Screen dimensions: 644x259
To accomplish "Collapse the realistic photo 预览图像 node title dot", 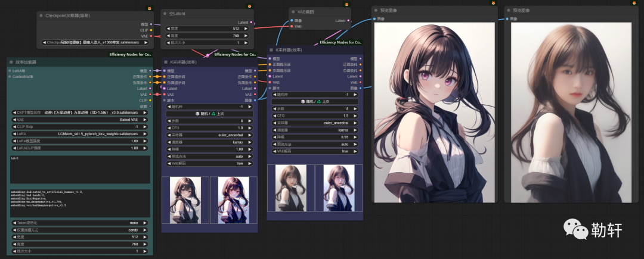I will (x=509, y=10).
